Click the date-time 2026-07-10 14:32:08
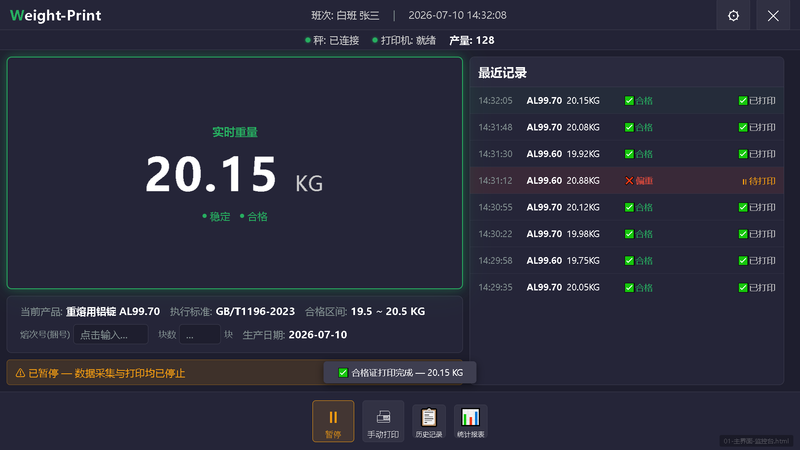Screen dimensions: 800x450 point(457,15)
